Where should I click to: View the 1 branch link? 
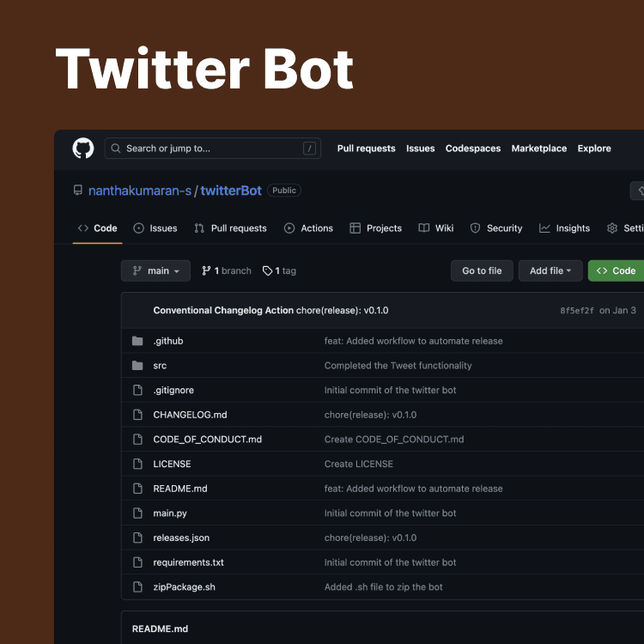point(227,270)
